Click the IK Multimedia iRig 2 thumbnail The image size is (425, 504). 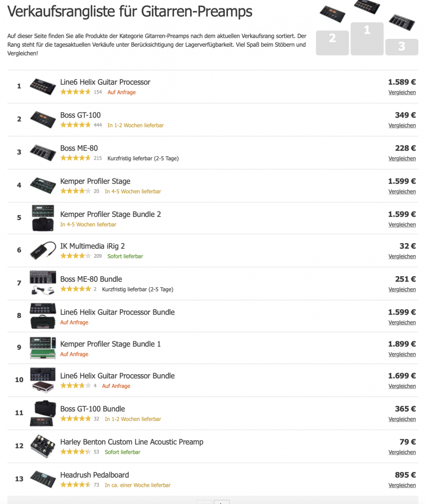click(43, 250)
